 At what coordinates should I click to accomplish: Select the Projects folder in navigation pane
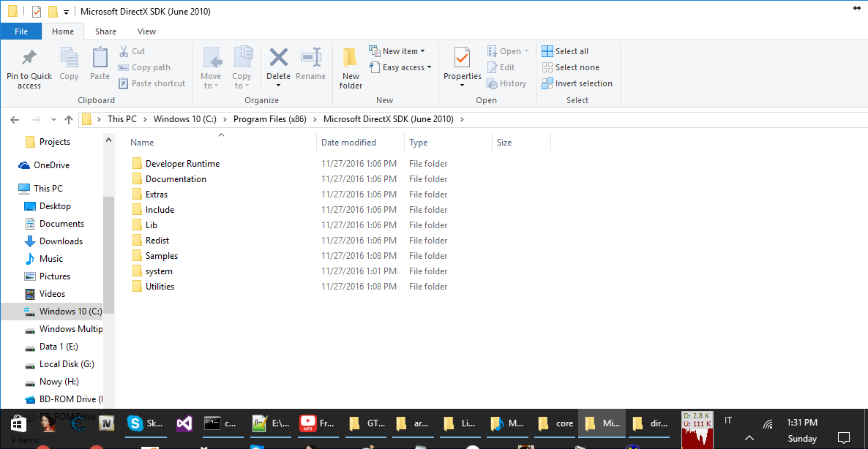point(55,142)
